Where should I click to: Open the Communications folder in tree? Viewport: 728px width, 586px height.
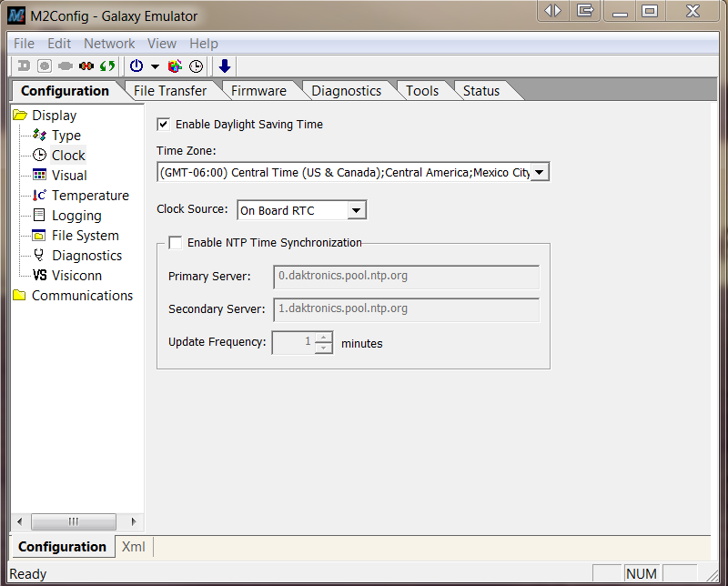point(82,296)
